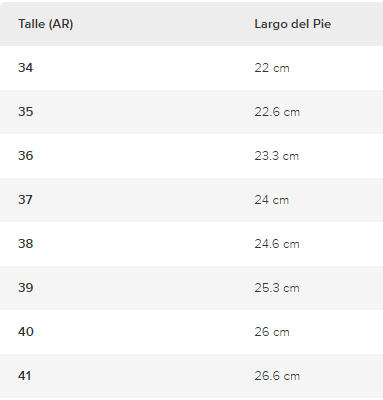Select size 34 in the table
The image size is (383, 400).
pos(26,68)
